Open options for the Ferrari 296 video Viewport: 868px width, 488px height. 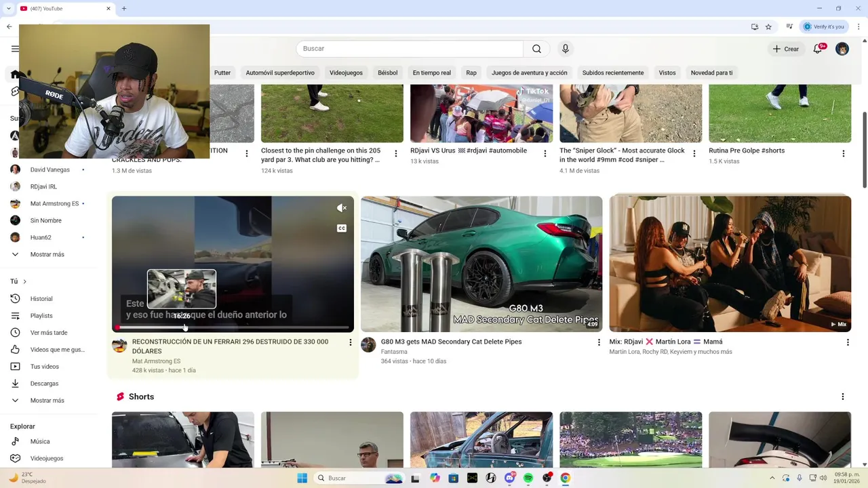tap(351, 342)
